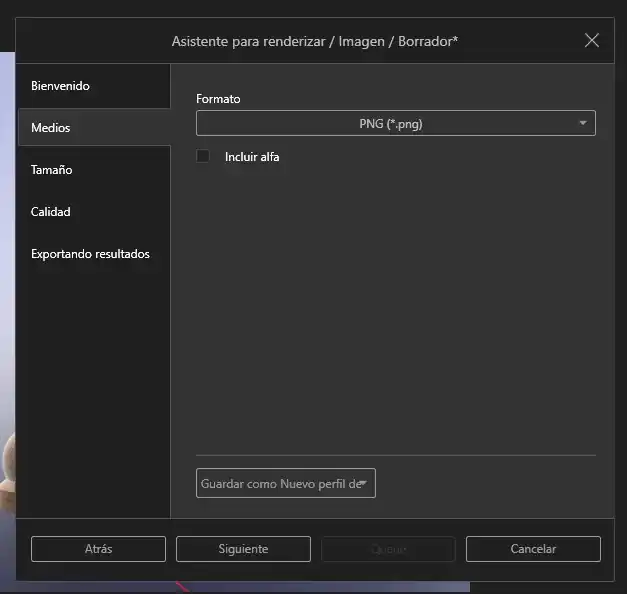
Task: Click the Incluir alfa label
Action: 252,157
